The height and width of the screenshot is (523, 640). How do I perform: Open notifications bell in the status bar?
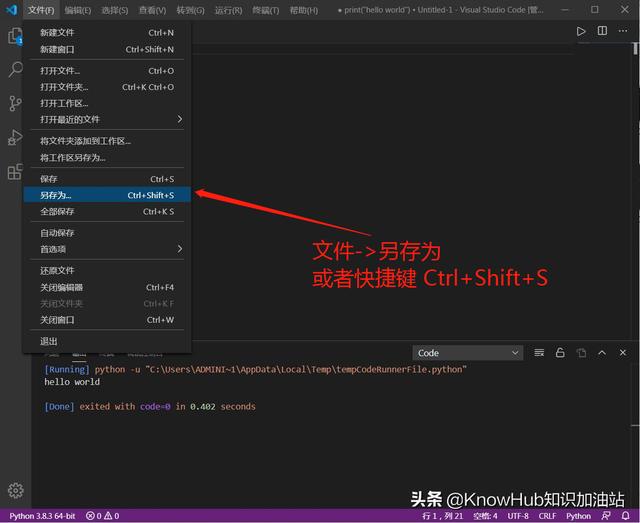point(625,516)
